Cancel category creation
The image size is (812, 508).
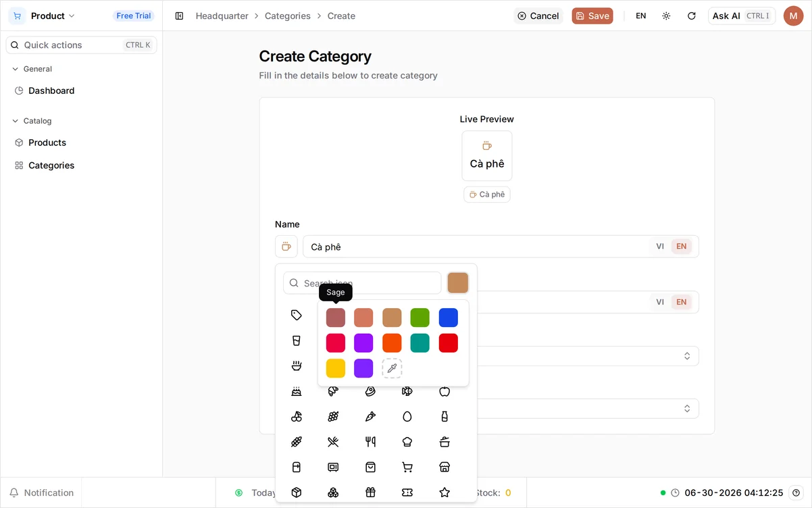[538, 16]
